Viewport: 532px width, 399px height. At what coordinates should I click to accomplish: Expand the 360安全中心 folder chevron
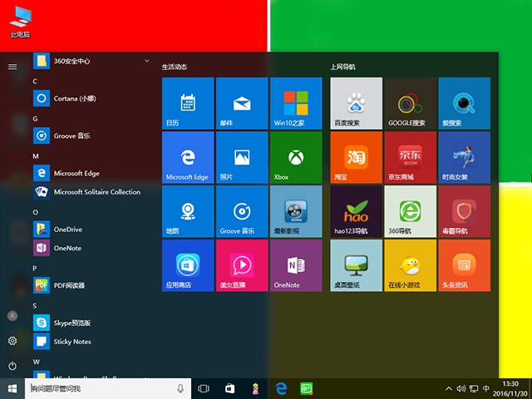[x=147, y=61]
